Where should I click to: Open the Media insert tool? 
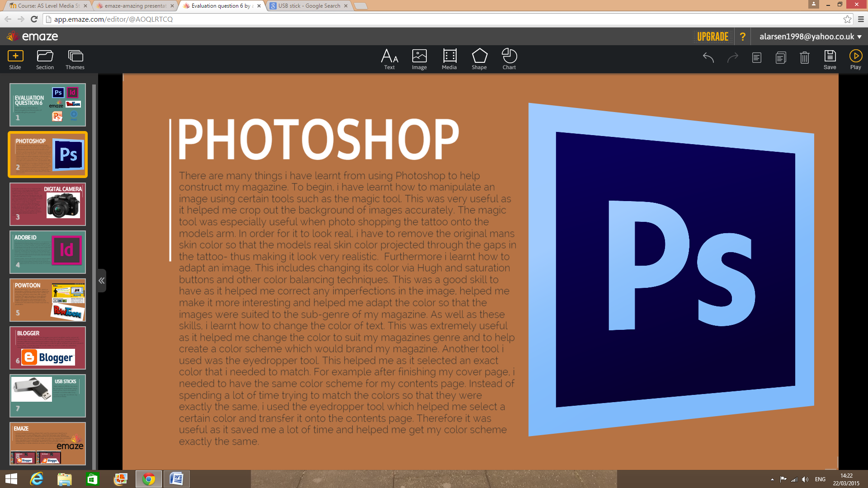449,60
